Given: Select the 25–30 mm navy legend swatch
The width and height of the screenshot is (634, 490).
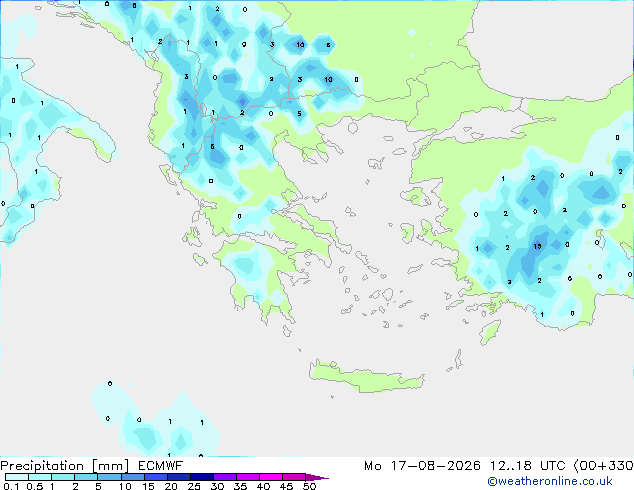Looking at the screenshot, I should (x=201, y=477).
